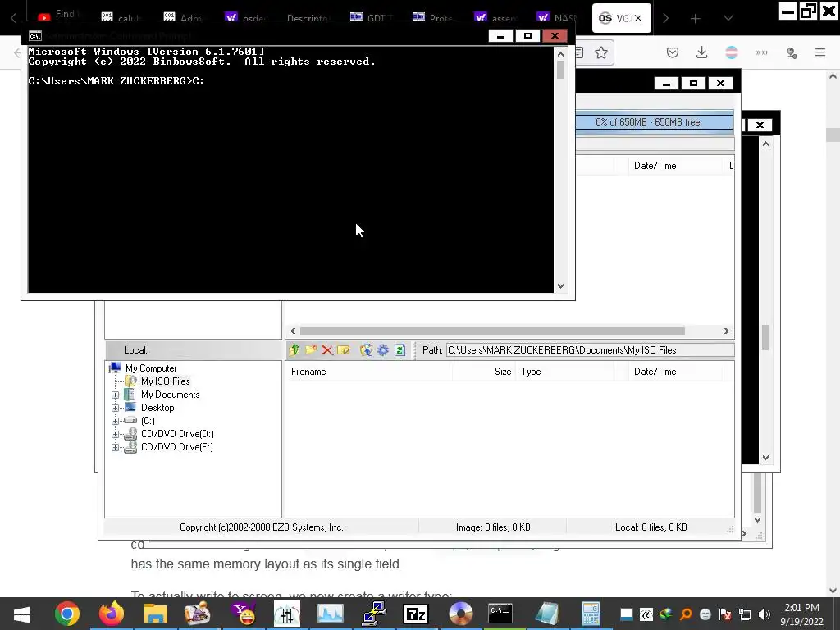
Task: Click the horizontal scrollbar of image file list
Action: pos(492,331)
